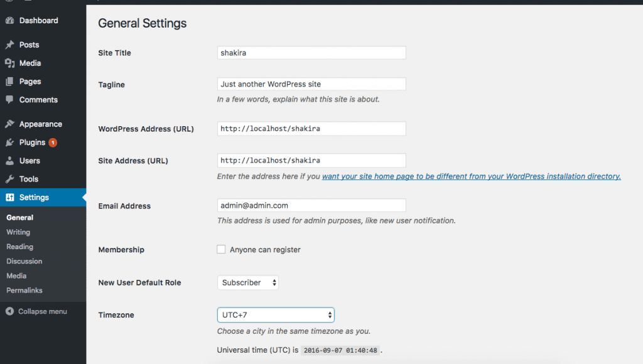
Task: Open the New User Default Role dropdown
Action: pos(248,282)
